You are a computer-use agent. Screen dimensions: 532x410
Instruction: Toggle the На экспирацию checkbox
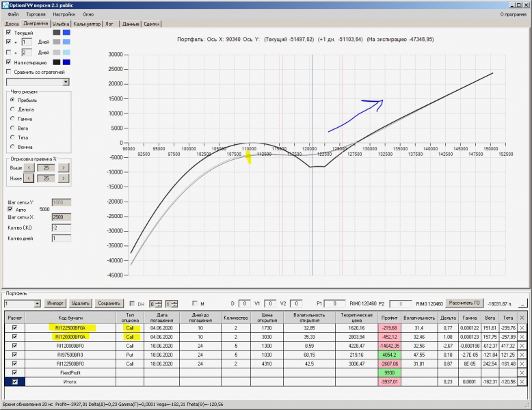tap(8, 62)
